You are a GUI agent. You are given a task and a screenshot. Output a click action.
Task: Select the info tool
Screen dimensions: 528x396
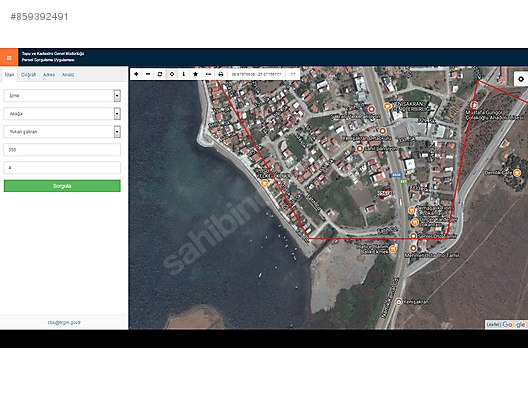pyautogui.click(x=184, y=74)
